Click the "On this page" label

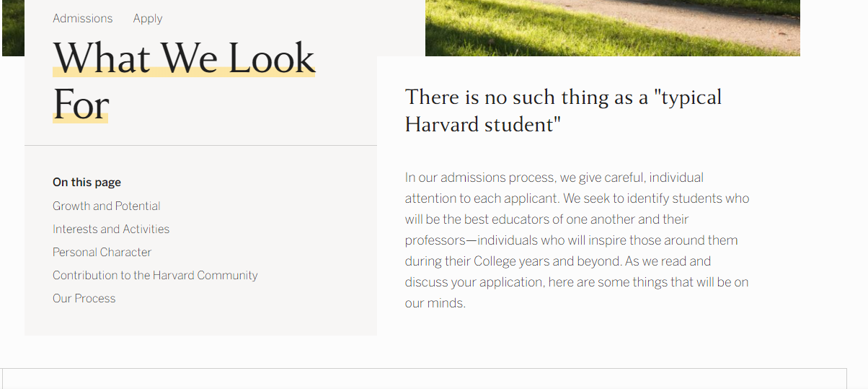click(x=87, y=182)
